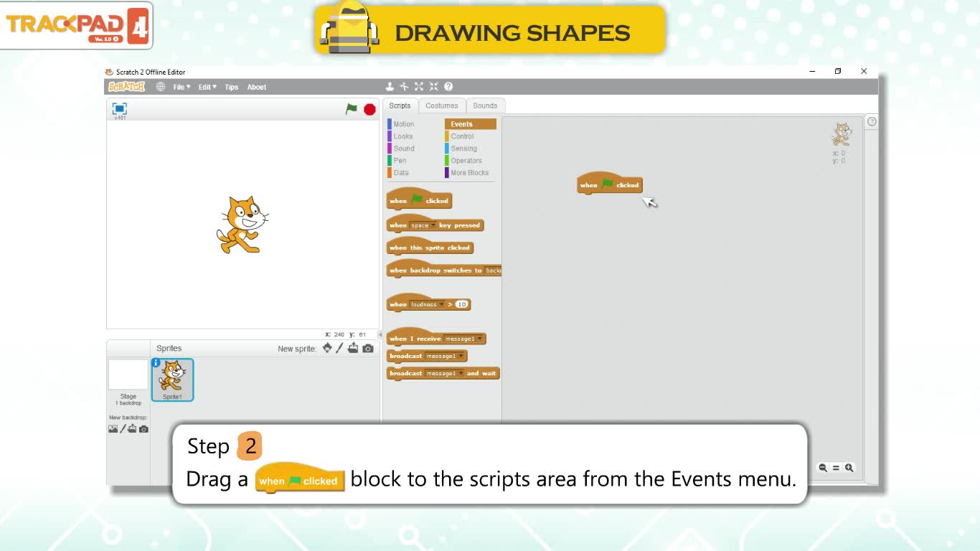Select the Grow sprite tool

419,87
